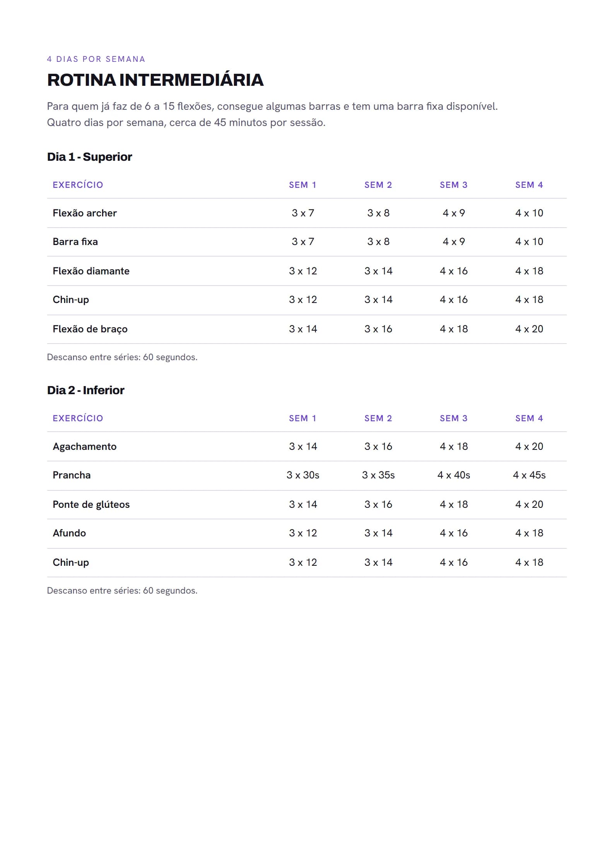Select Prancha SEM 1 value 3 x 30s

pos(303,475)
